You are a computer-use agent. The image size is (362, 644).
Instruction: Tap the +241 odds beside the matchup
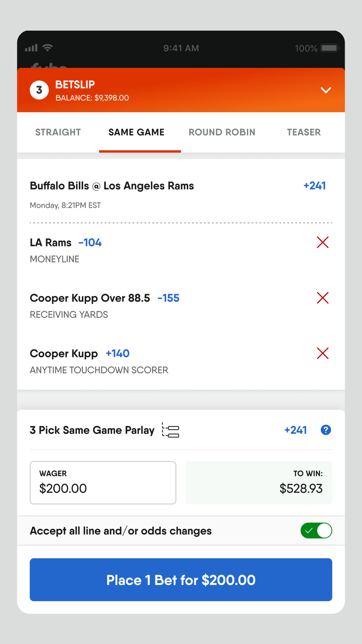314,186
